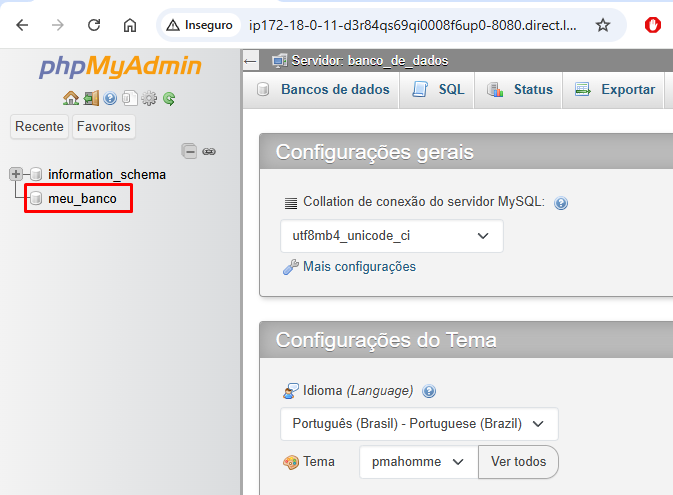Toggle the link with main panel chain icon
The height and width of the screenshot is (495, 673).
(209, 152)
